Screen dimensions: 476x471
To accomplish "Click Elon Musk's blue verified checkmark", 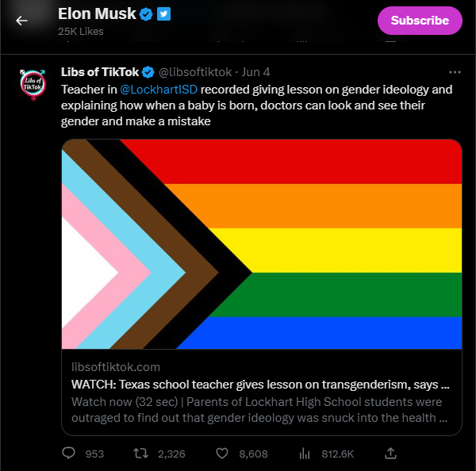I will [145, 14].
